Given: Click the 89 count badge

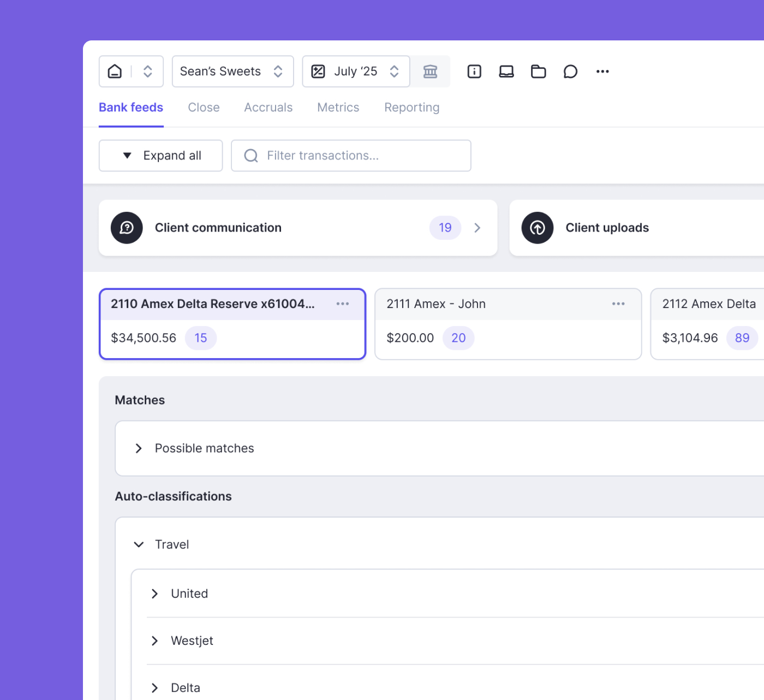Looking at the screenshot, I should point(742,338).
